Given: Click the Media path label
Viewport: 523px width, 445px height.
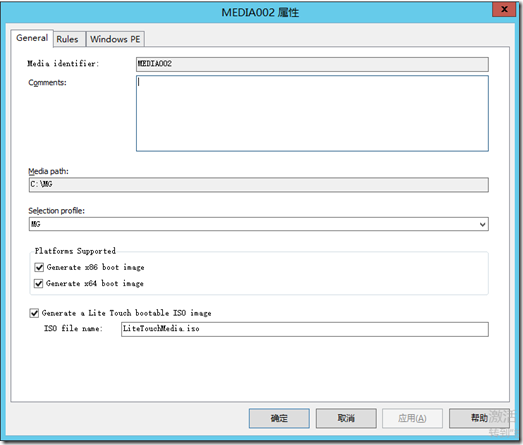Looking at the screenshot, I should click(x=48, y=171).
